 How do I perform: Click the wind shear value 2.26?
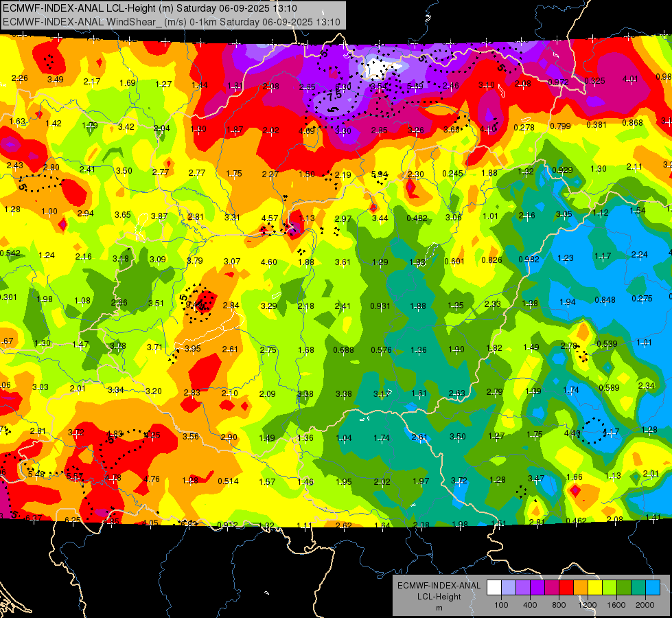click(20, 78)
